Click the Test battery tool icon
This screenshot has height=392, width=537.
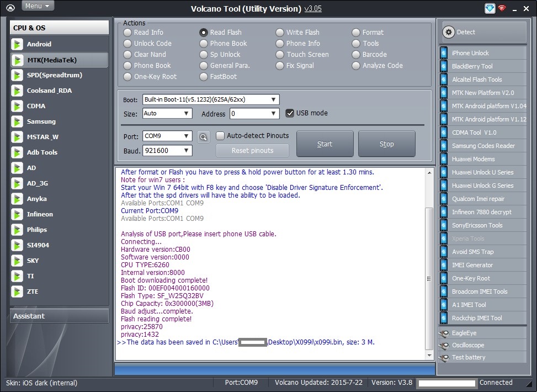click(444, 358)
